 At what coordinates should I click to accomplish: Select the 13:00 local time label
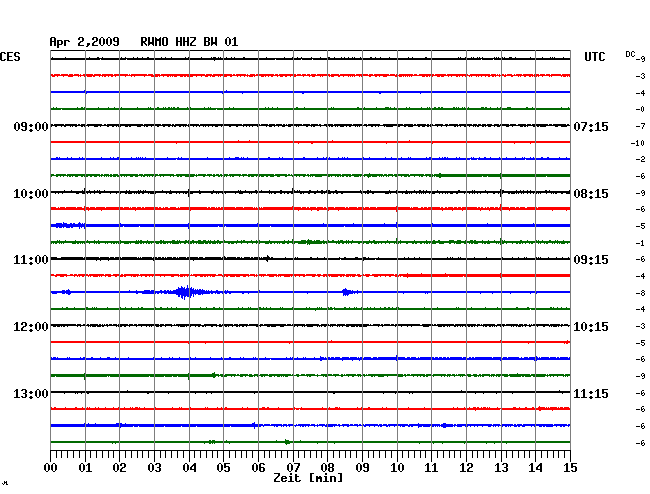tap(31, 393)
